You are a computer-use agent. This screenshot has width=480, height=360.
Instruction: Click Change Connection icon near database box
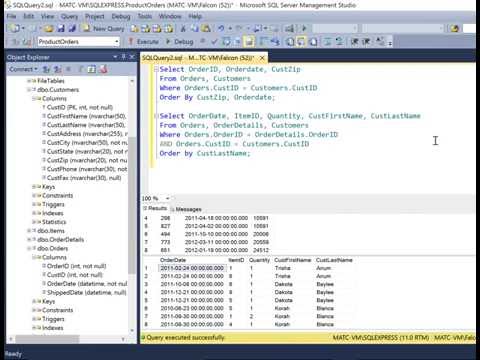click(27, 42)
